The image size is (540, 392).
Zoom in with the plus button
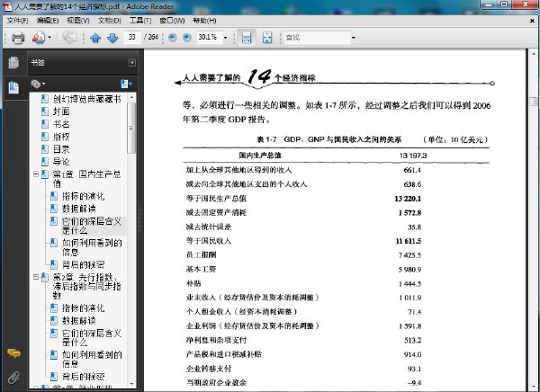pos(186,38)
